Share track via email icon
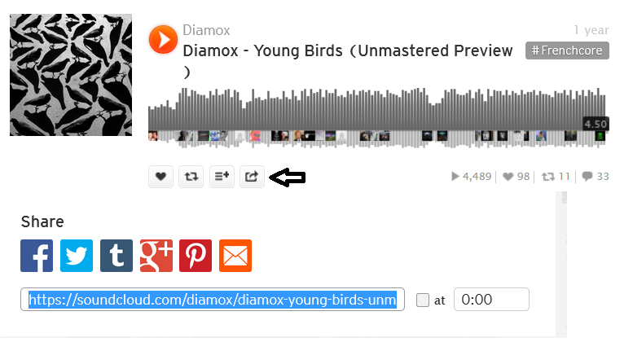 point(235,256)
